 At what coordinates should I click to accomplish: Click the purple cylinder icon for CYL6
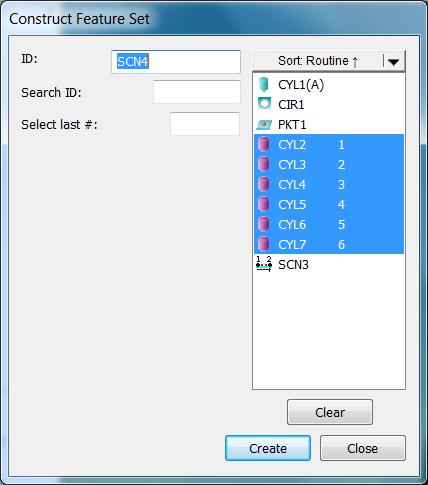(264, 224)
